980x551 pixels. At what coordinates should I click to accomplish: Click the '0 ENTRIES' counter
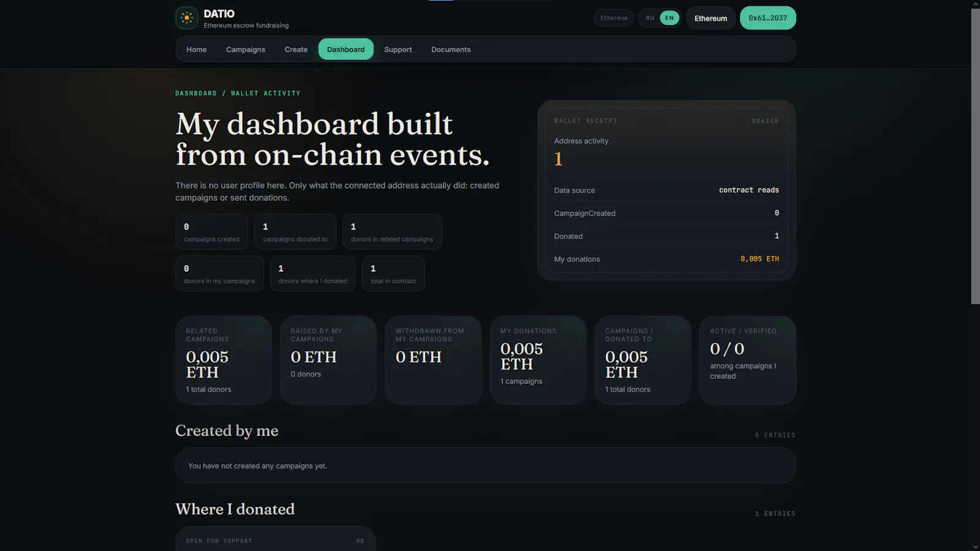[x=775, y=435]
